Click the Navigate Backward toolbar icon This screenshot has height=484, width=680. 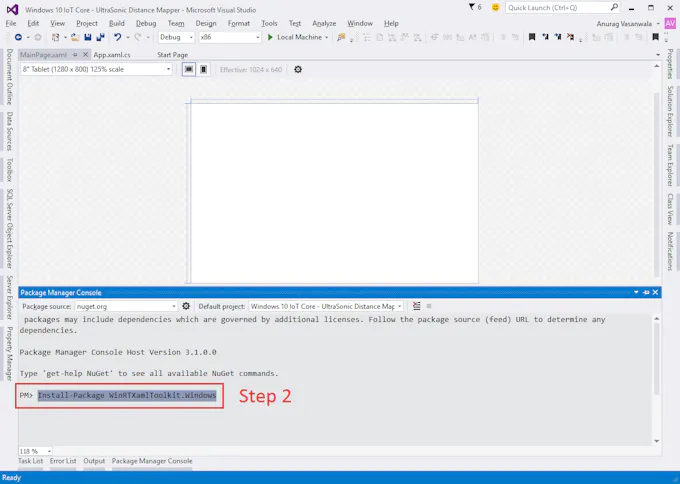coord(18,37)
